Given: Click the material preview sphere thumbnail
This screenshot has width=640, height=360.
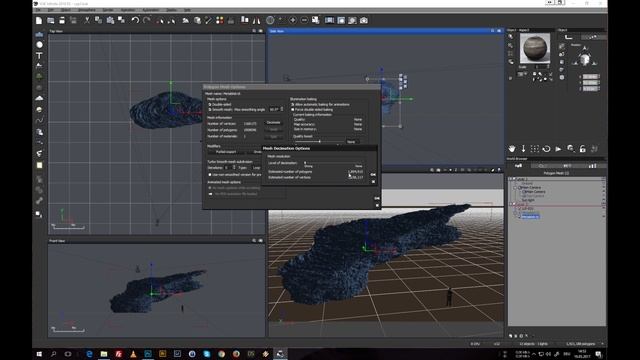Looking at the screenshot, I should click(x=535, y=48).
